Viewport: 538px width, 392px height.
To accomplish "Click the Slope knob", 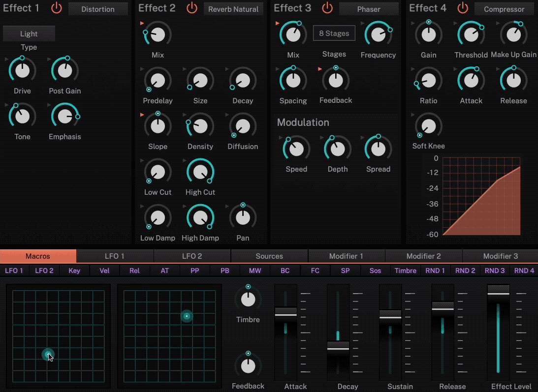I will point(158,126).
